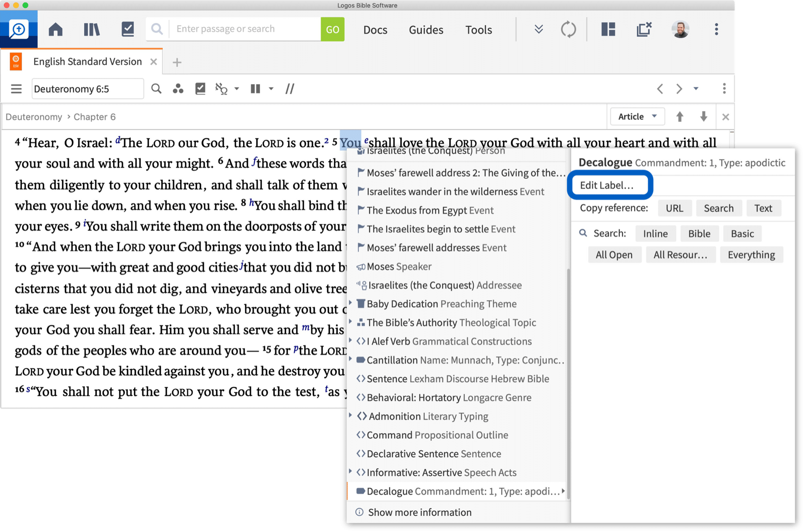This screenshot has height=532, width=804.
Task: Open the Library
Action: tap(91, 29)
